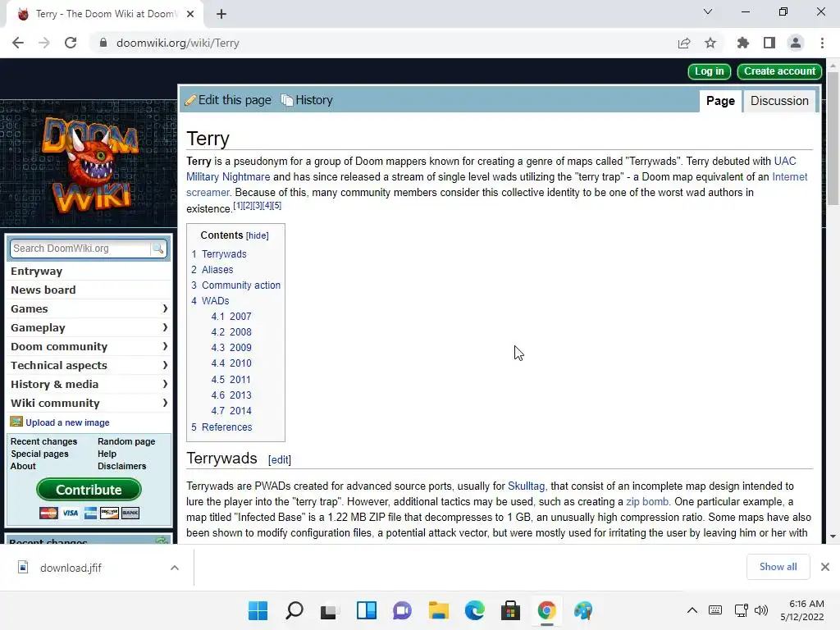Show hidden system tray icons
This screenshot has height=630, width=840.
tap(692, 610)
